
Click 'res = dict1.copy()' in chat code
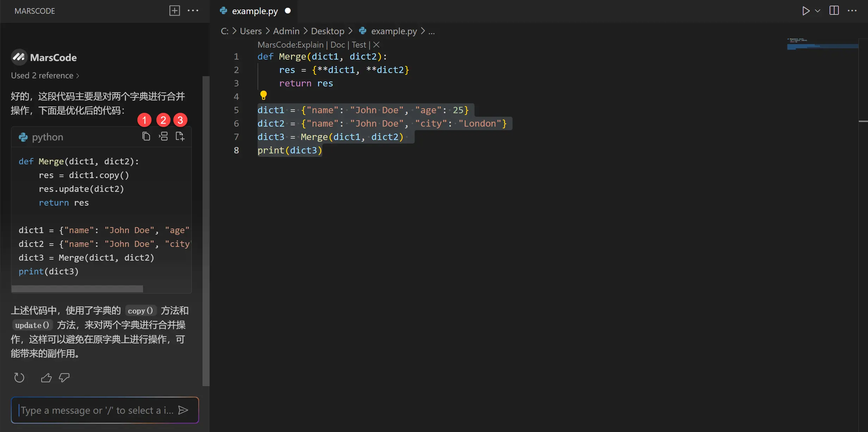coord(84,175)
